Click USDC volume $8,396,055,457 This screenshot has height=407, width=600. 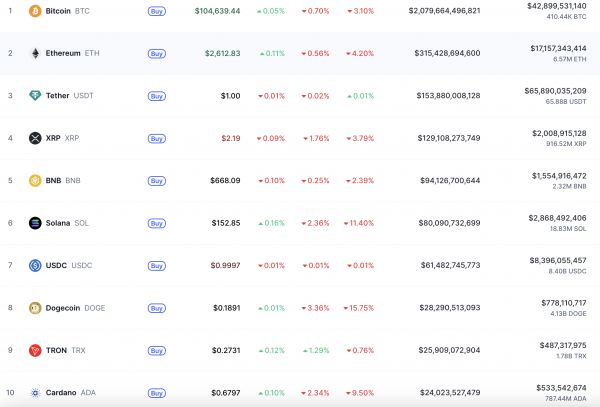pos(558,260)
